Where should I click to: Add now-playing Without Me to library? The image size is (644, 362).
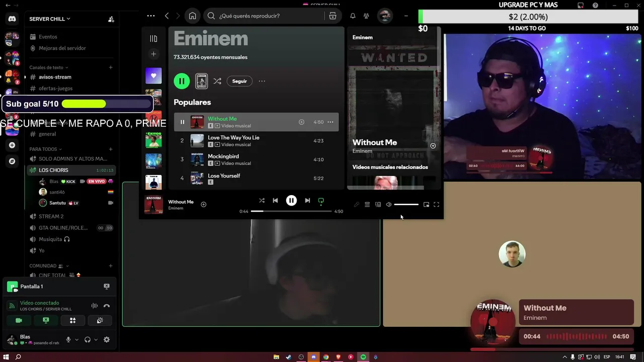pos(204,204)
